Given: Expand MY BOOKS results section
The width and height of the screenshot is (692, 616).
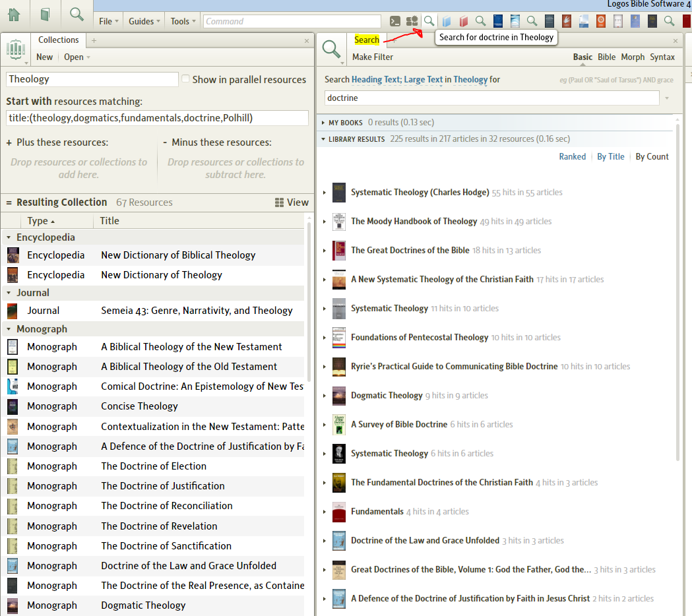Looking at the screenshot, I should tap(323, 123).
